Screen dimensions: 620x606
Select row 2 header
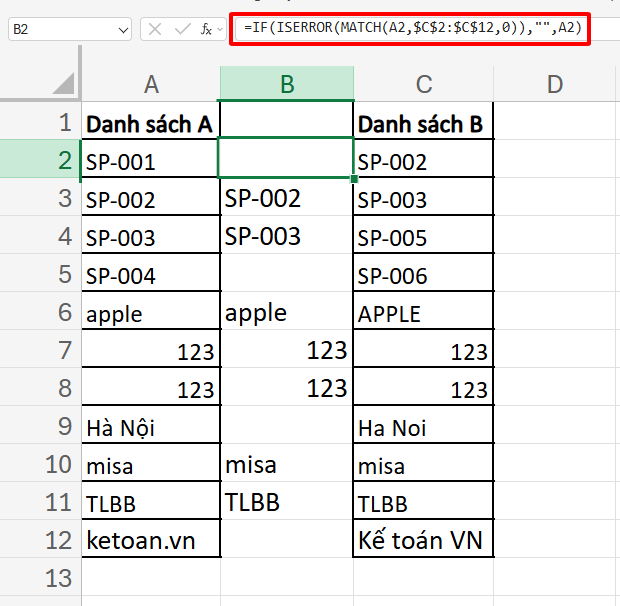[40, 160]
